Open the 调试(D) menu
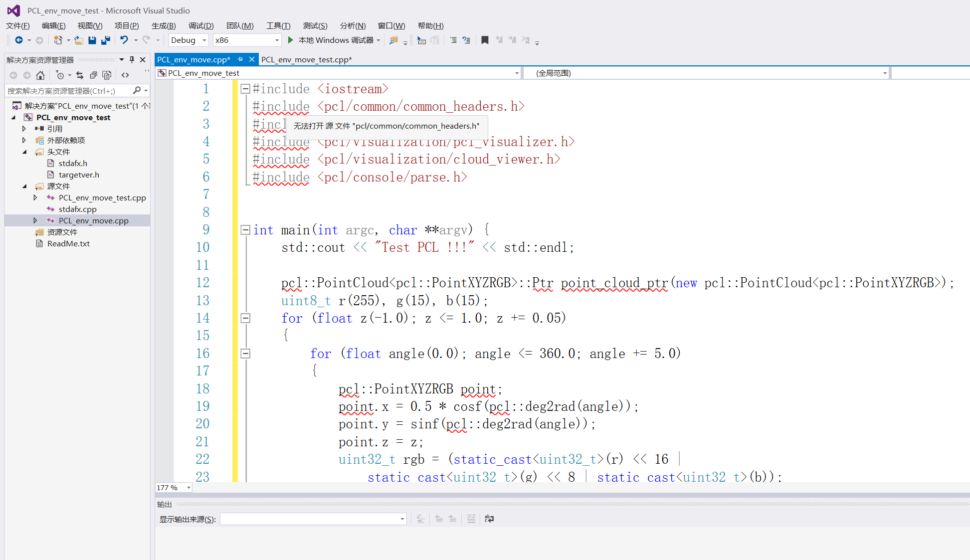The image size is (970, 560). pos(201,25)
